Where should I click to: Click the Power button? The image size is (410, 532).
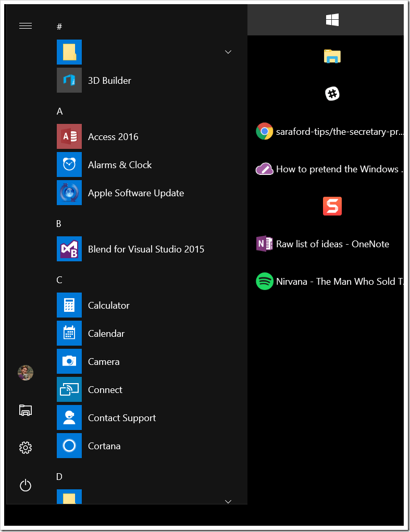click(26, 486)
